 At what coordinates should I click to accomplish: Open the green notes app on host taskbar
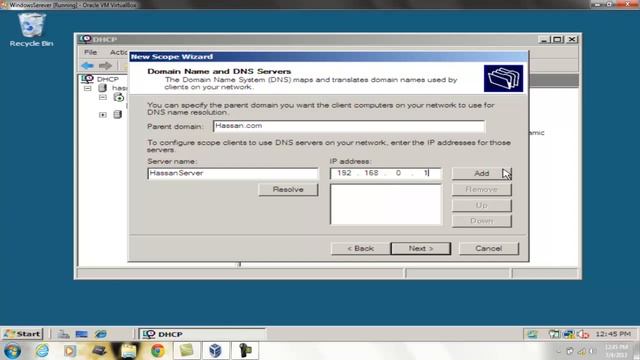(187, 351)
